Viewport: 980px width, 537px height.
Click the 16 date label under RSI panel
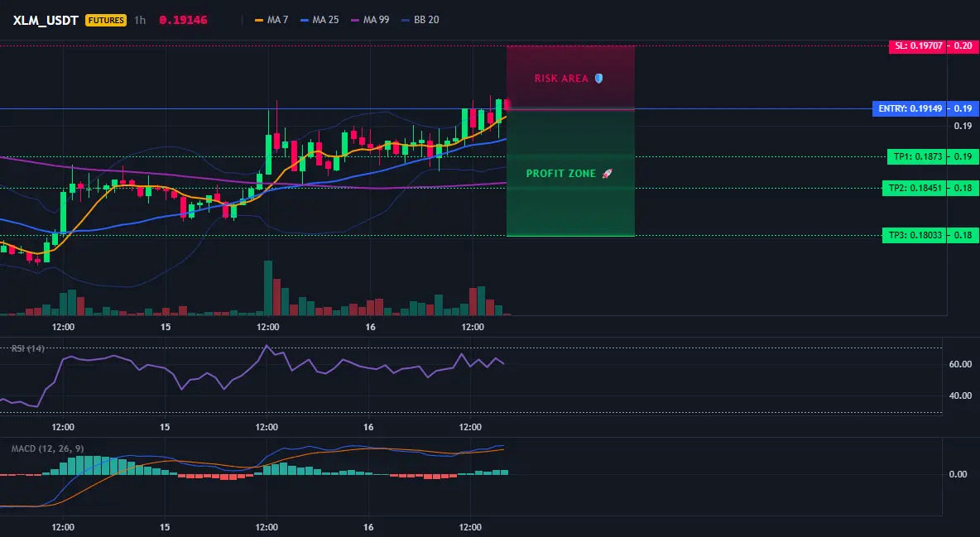[x=369, y=427]
